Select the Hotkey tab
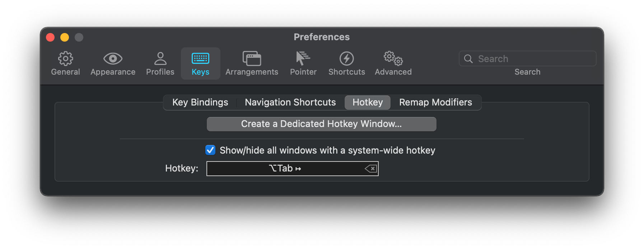Viewport: 644px width, 249px height. (x=368, y=103)
